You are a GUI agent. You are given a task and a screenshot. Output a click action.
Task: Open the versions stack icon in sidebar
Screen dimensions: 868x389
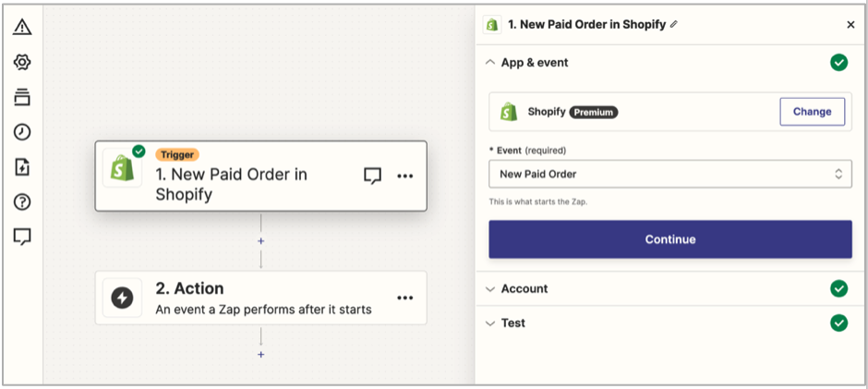(x=22, y=97)
